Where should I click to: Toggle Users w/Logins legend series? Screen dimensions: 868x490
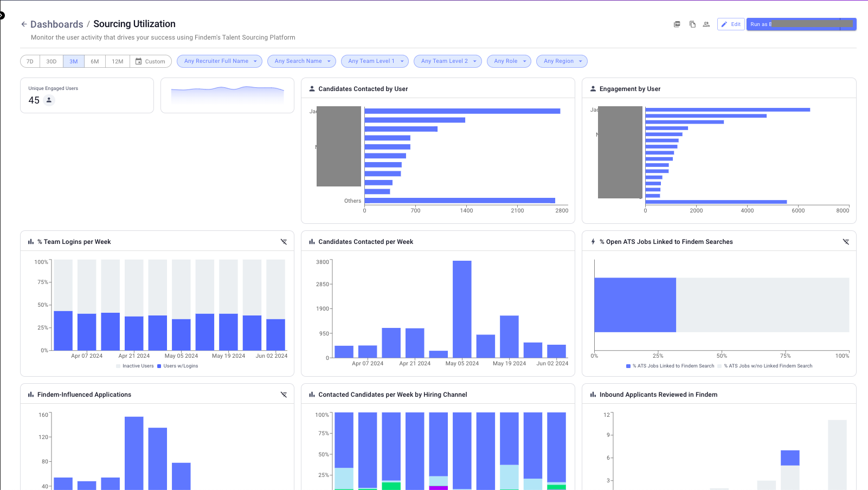tap(178, 366)
